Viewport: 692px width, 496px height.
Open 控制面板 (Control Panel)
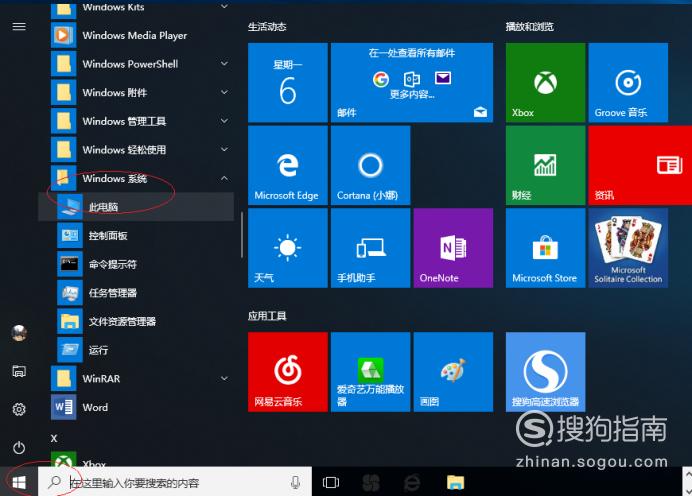136,235
